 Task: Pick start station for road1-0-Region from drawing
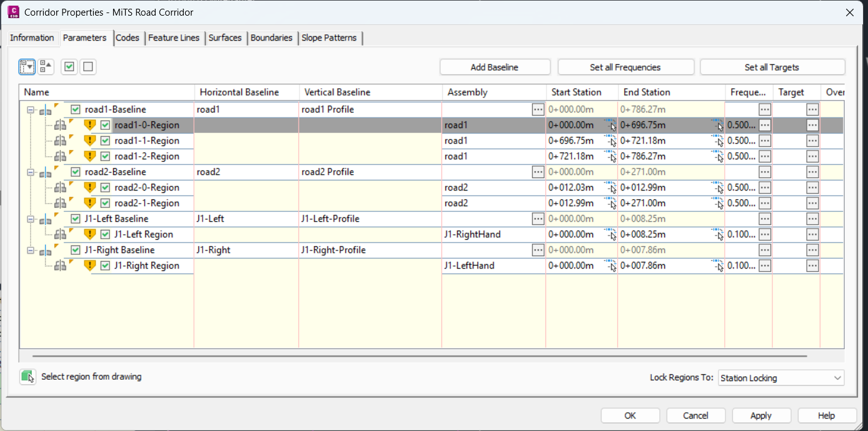tap(610, 125)
